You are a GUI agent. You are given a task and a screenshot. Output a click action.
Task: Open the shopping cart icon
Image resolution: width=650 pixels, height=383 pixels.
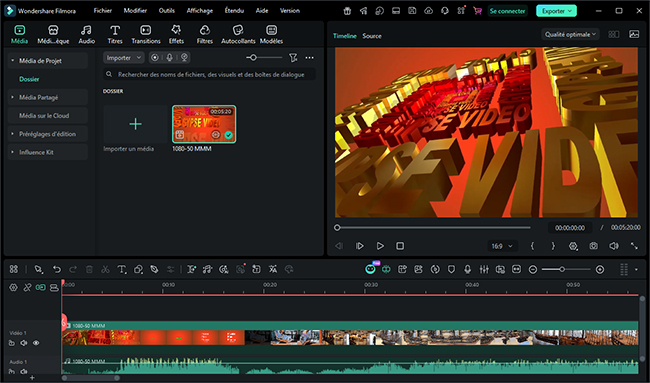click(478, 11)
